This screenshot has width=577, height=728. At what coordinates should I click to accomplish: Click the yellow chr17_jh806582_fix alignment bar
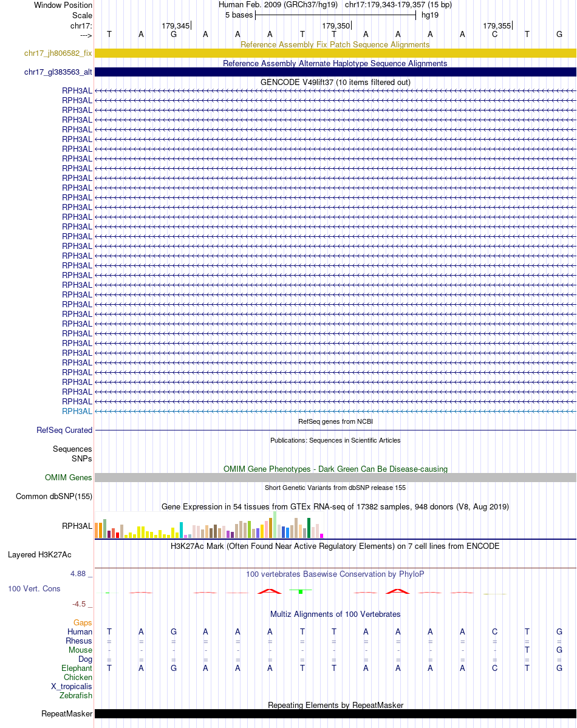point(335,53)
